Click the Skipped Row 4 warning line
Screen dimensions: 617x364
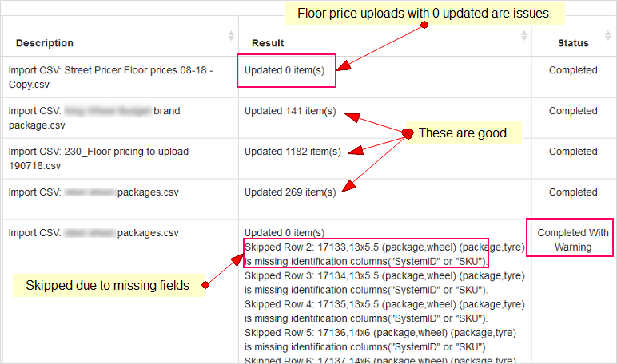coord(384,311)
